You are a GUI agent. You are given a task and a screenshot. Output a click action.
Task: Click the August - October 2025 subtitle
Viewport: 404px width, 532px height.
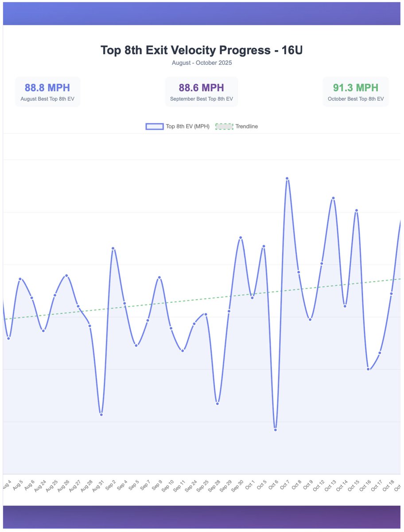pos(202,63)
